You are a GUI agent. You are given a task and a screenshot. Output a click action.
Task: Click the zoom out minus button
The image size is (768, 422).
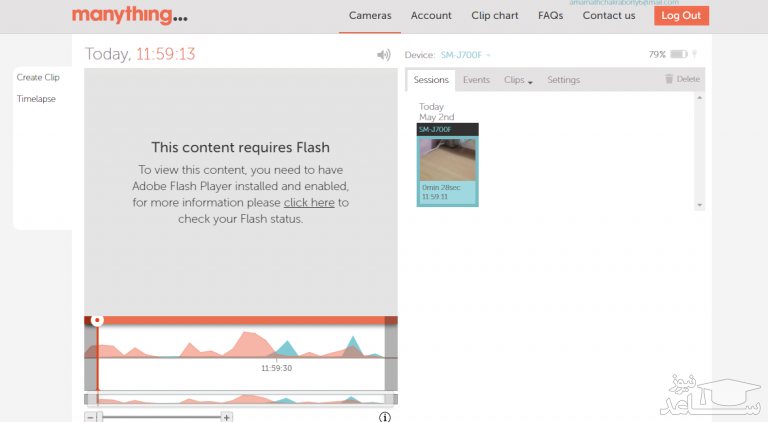click(x=90, y=416)
